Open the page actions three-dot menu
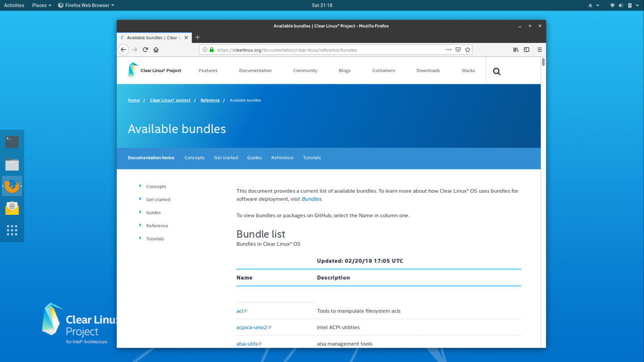Screen dimensions: 644x362 (x=449, y=50)
